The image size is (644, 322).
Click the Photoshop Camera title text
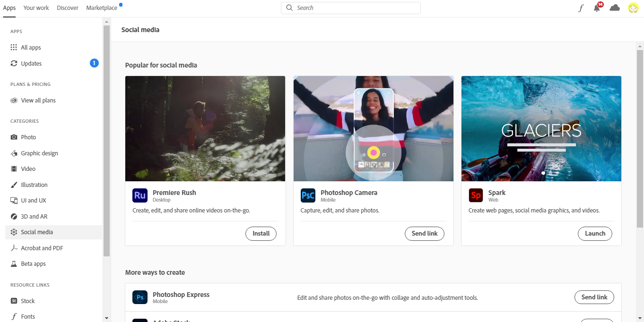[x=349, y=193]
